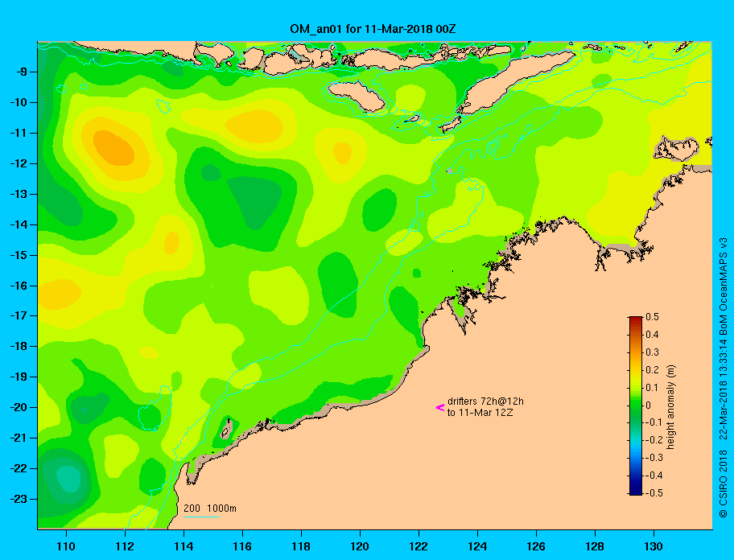Screen dimensions: 734x560
Task: Click the latitude axis label -18
Action: [x=19, y=347]
